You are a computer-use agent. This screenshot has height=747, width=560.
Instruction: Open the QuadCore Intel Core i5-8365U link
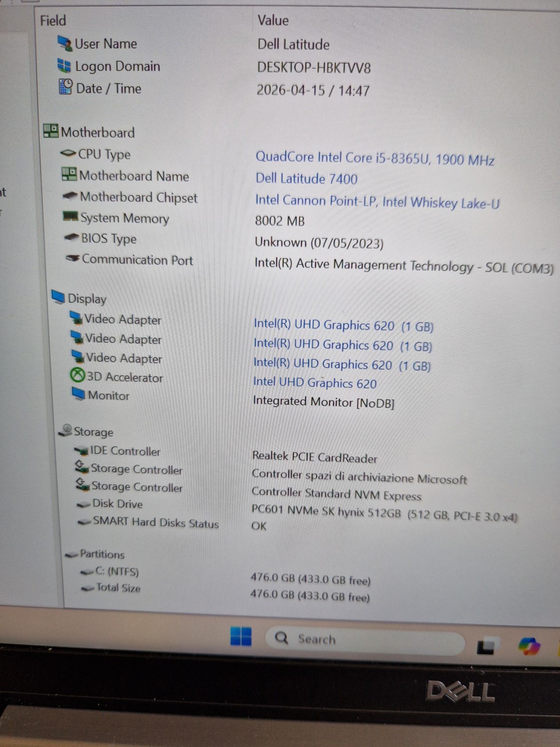tap(375, 158)
